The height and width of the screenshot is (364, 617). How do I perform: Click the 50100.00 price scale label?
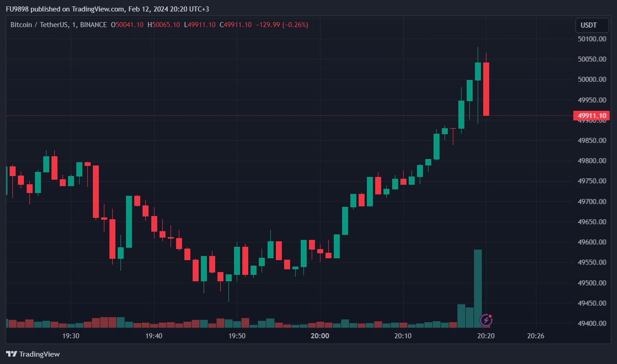coord(591,39)
